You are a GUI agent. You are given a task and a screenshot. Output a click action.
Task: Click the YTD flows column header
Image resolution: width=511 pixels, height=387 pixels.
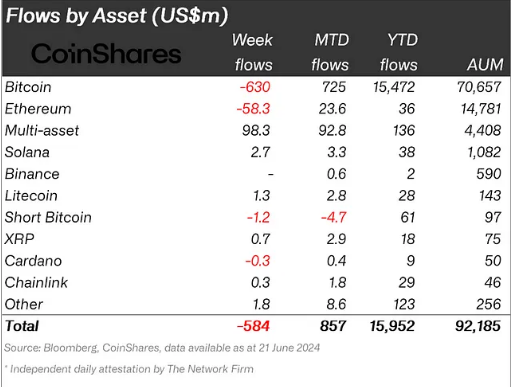tap(399, 52)
